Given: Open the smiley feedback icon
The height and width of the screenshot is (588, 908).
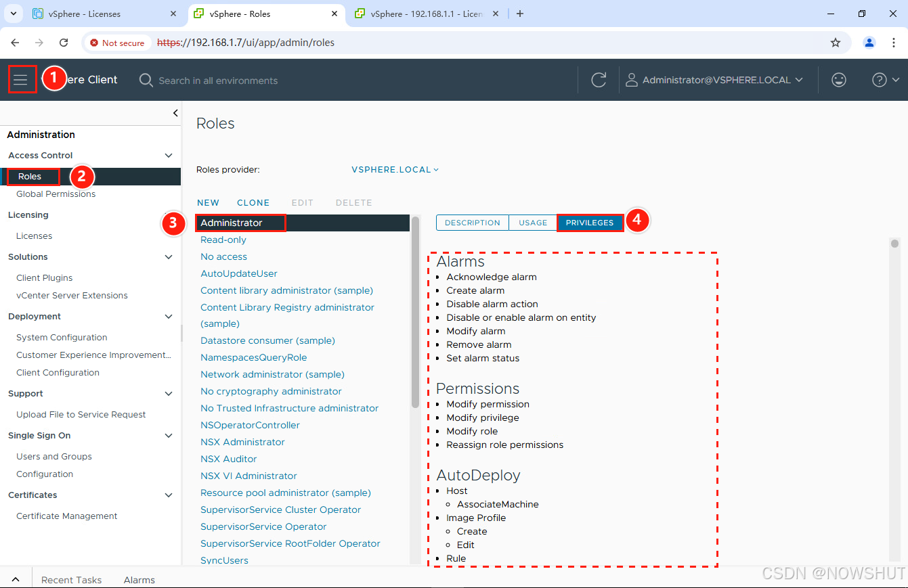Looking at the screenshot, I should [x=839, y=80].
